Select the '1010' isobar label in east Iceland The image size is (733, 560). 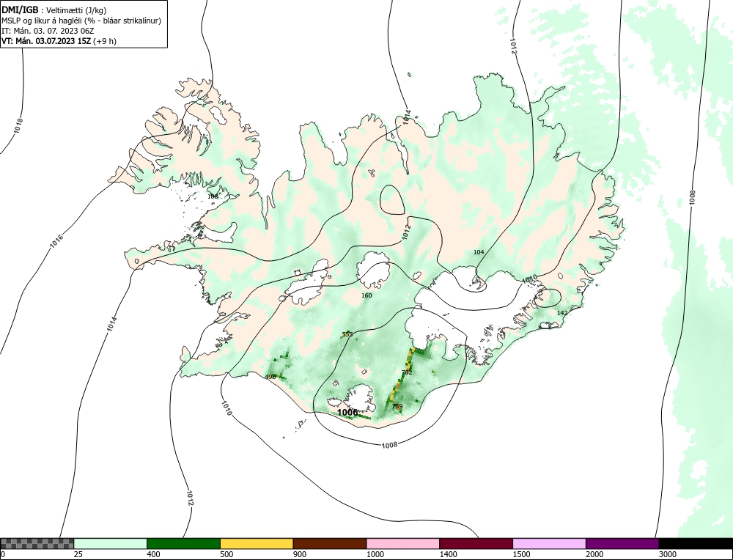pyautogui.click(x=529, y=279)
